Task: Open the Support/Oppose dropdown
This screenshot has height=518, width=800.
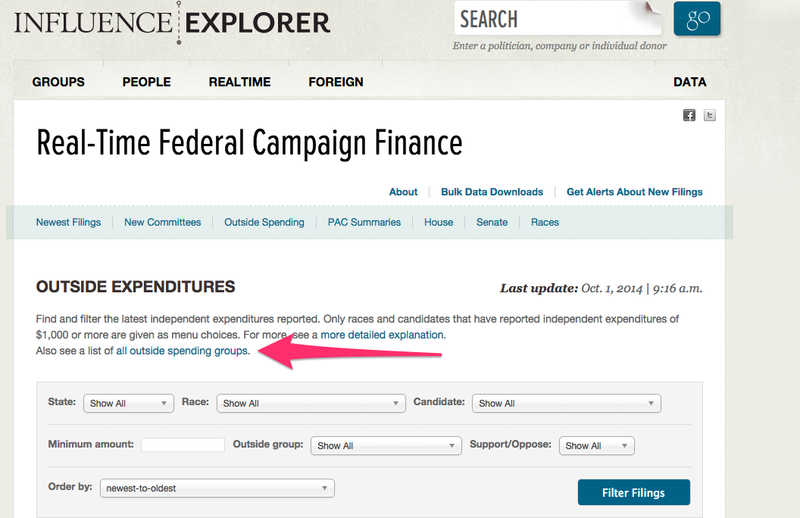Action: coord(597,445)
